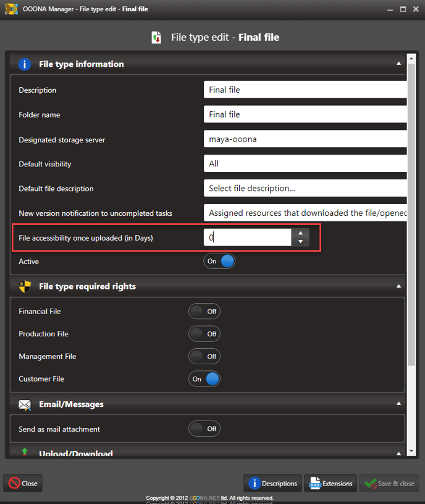
Task: Click the Folder name input field
Action: point(305,114)
